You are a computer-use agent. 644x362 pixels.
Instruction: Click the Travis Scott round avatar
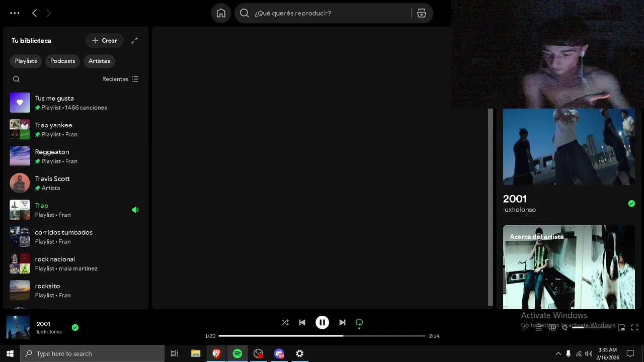click(x=20, y=183)
